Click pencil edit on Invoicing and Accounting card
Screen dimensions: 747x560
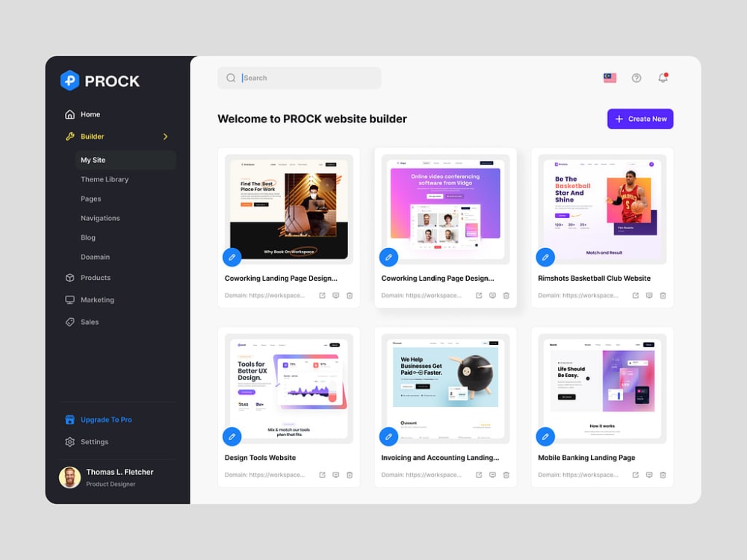pos(388,436)
